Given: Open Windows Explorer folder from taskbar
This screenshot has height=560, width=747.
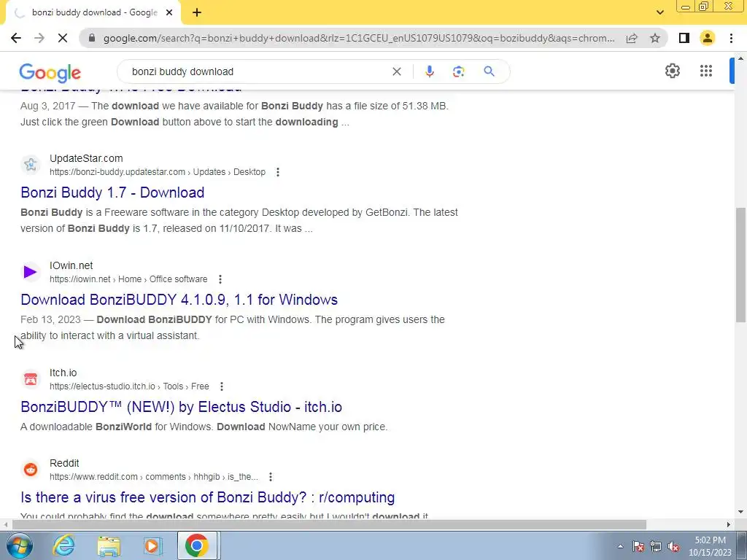Looking at the screenshot, I should click(109, 545).
